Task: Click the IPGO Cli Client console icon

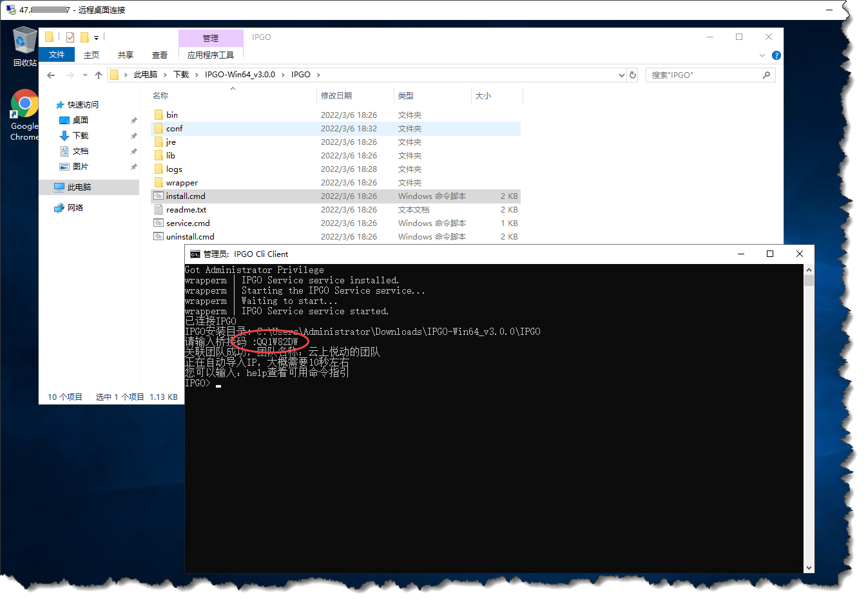Action: [195, 254]
